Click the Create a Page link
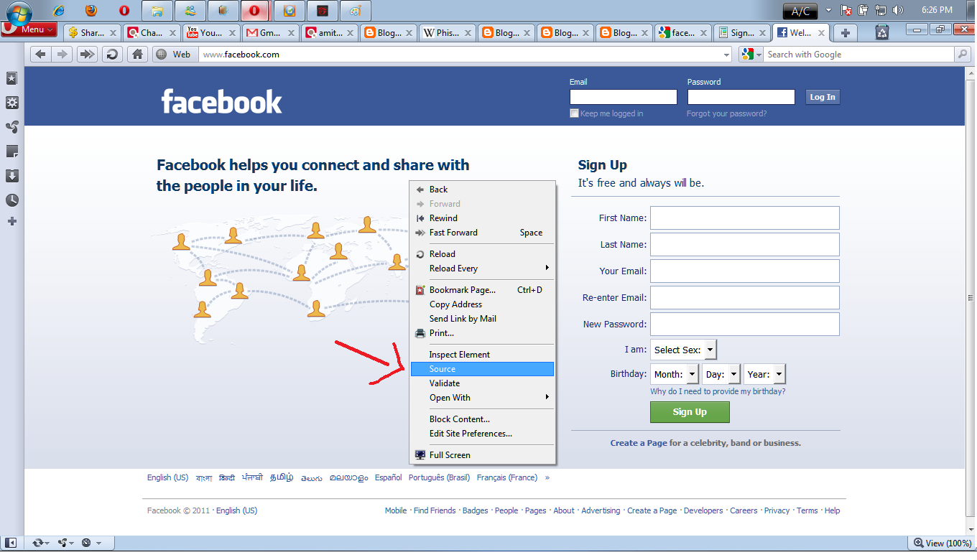 click(639, 443)
